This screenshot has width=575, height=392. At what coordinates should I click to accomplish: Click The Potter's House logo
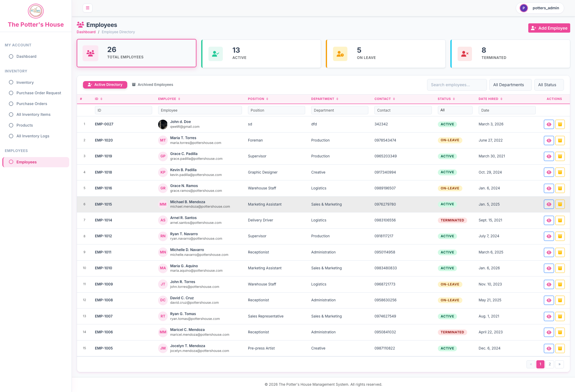tap(36, 11)
